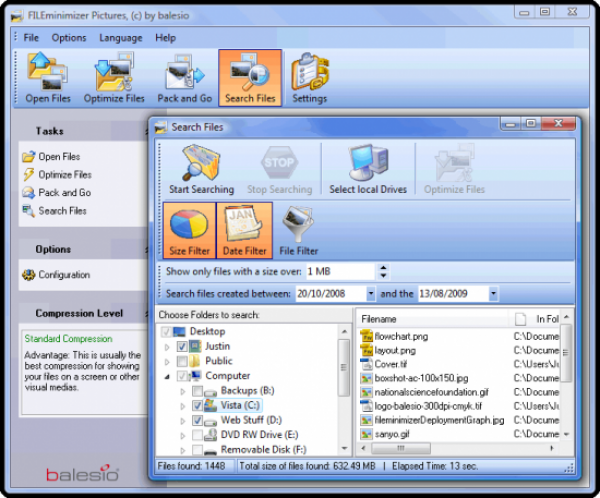Increase size filter with up stepper arrow
The width and height of the screenshot is (600, 498).
tap(383, 268)
